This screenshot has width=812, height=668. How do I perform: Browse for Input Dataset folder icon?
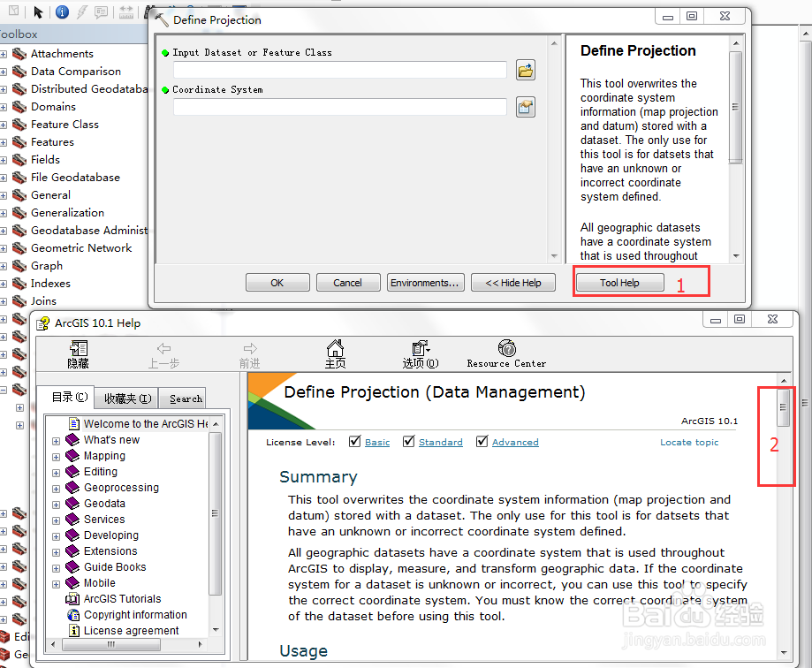pyautogui.click(x=525, y=70)
